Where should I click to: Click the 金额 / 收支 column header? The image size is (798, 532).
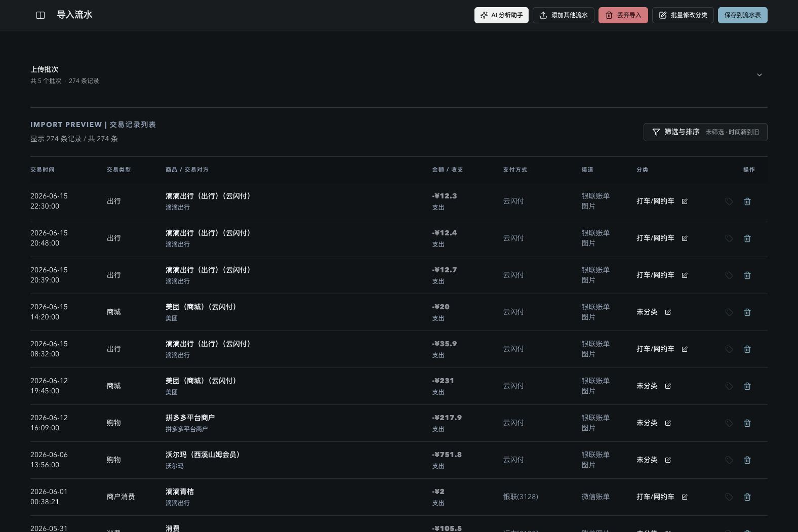(x=447, y=170)
